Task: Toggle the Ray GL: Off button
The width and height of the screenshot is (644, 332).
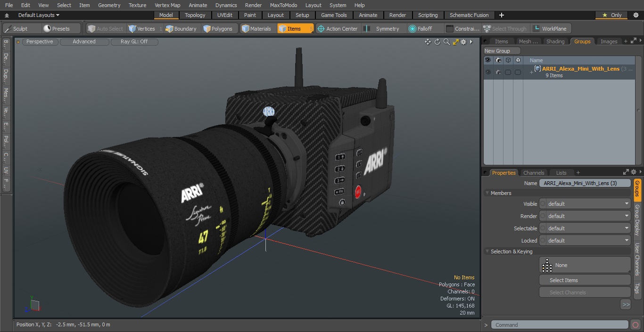Action: [134, 41]
